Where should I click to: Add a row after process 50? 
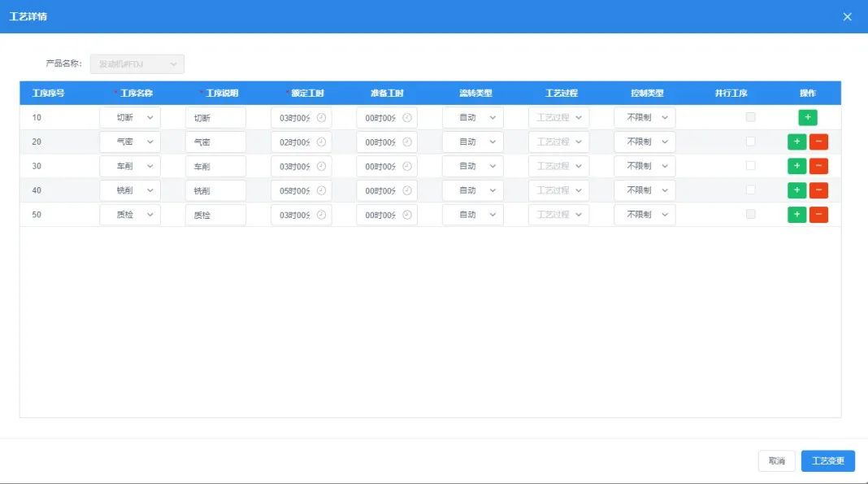coord(796,215)
